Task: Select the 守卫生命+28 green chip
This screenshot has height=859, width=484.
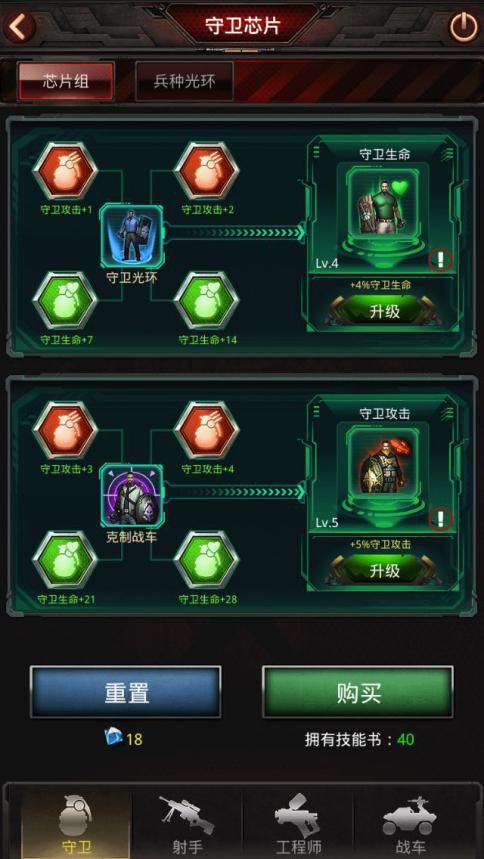Action: tap(207, 559)
